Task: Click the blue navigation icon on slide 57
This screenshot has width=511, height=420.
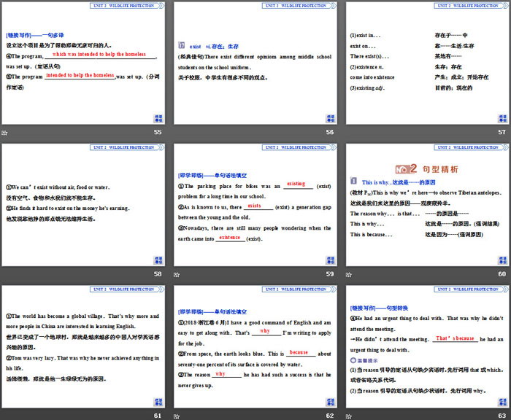Action: [503, 118]
